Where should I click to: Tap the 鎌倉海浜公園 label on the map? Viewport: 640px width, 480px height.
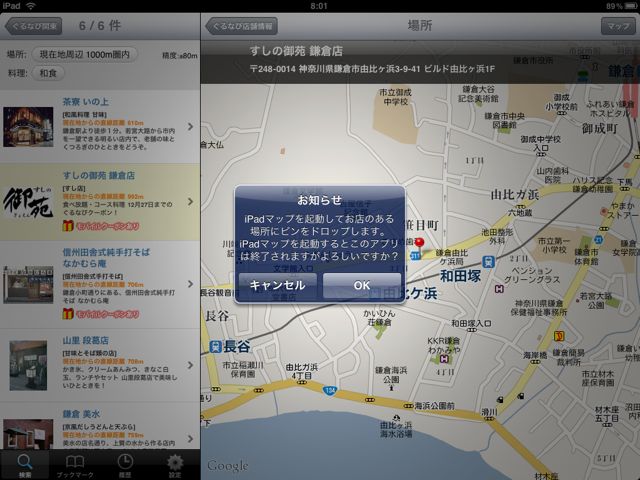tap(391, 375)
